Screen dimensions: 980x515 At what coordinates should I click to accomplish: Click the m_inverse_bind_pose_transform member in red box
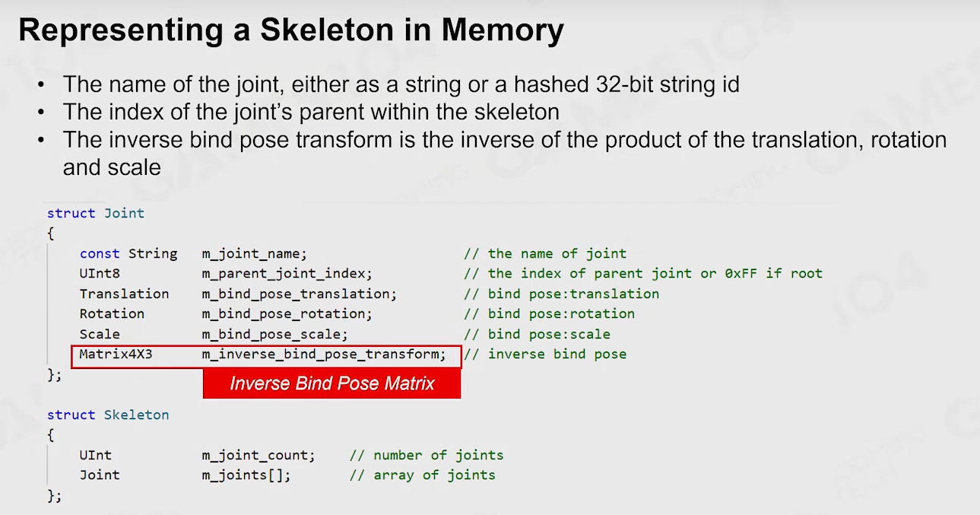click(324, 354)
